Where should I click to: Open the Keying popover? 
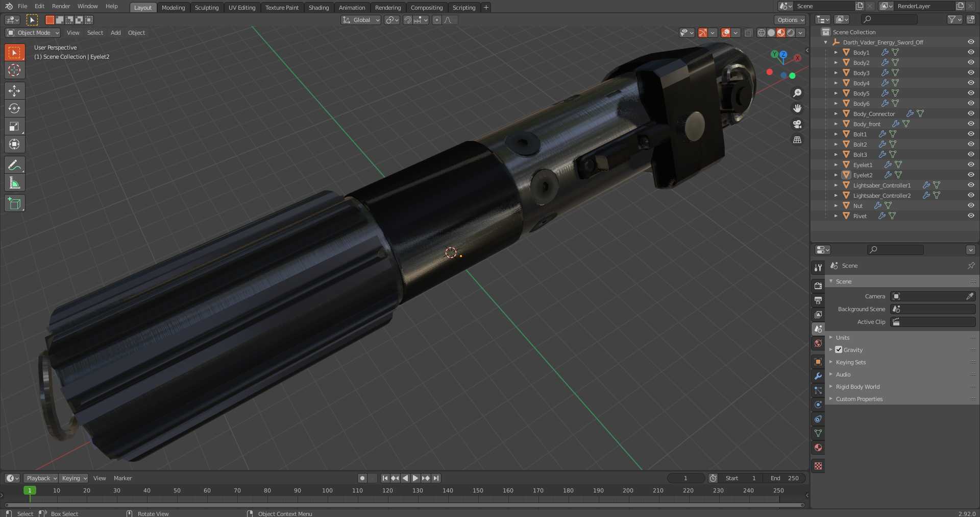point(73,478)
